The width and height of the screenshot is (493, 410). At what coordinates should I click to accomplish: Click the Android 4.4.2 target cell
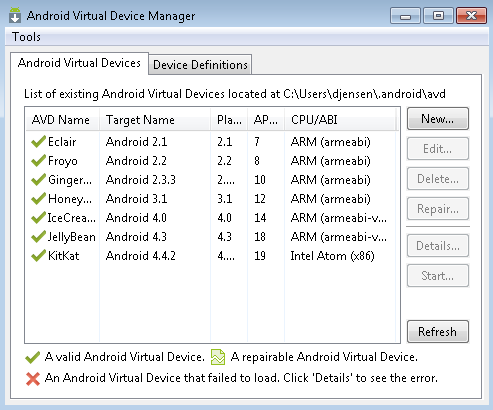[x=141, y=256]
